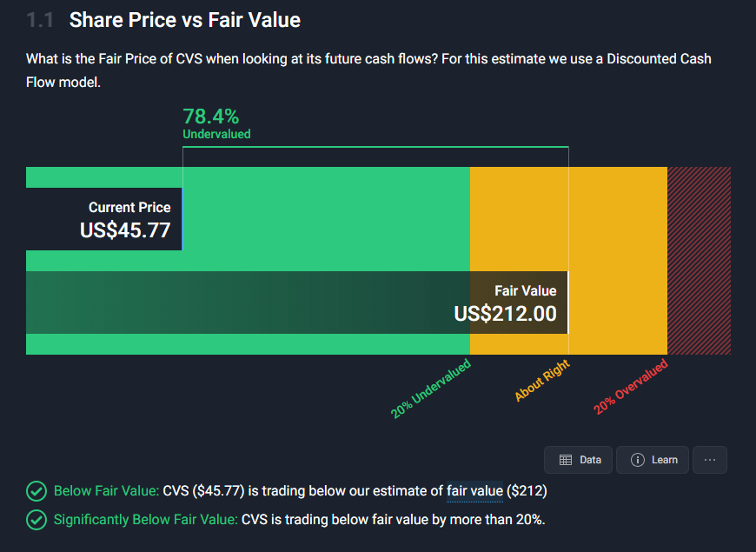Follow the underlined "fair value" link
This screenshot has width=756, height=552.
[474, 491]
